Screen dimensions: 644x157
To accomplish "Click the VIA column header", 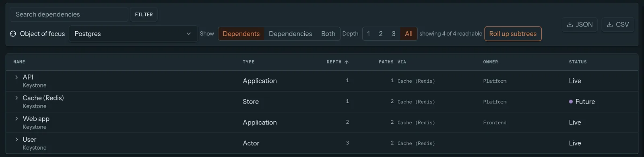I will click(402, 62).
